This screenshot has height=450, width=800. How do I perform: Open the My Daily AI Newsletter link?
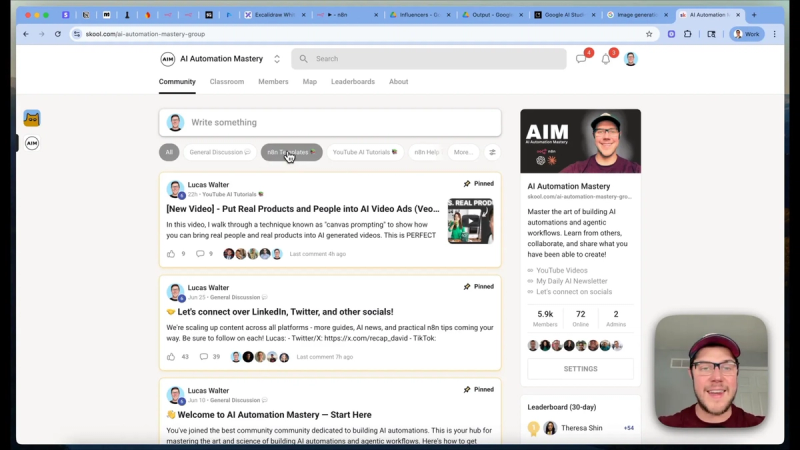[x=571, y=281]
